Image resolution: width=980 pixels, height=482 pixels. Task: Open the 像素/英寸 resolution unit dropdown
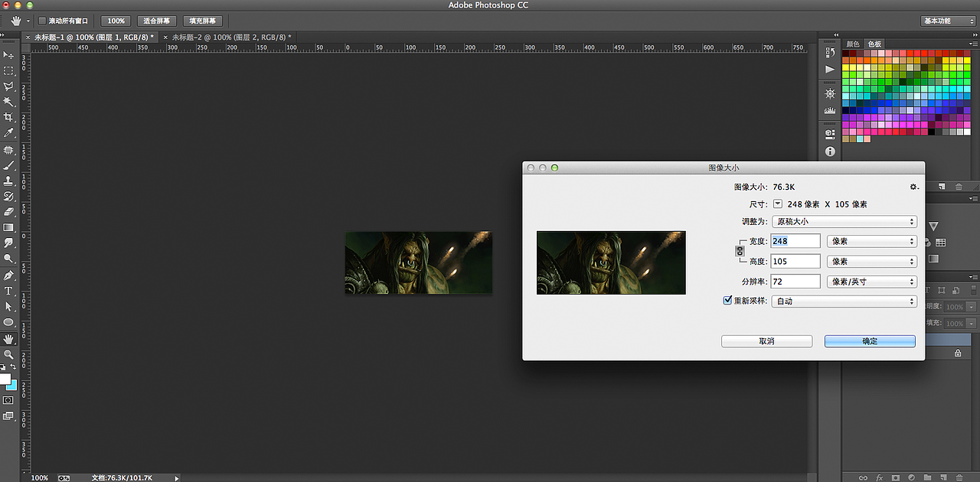[872, 282]
